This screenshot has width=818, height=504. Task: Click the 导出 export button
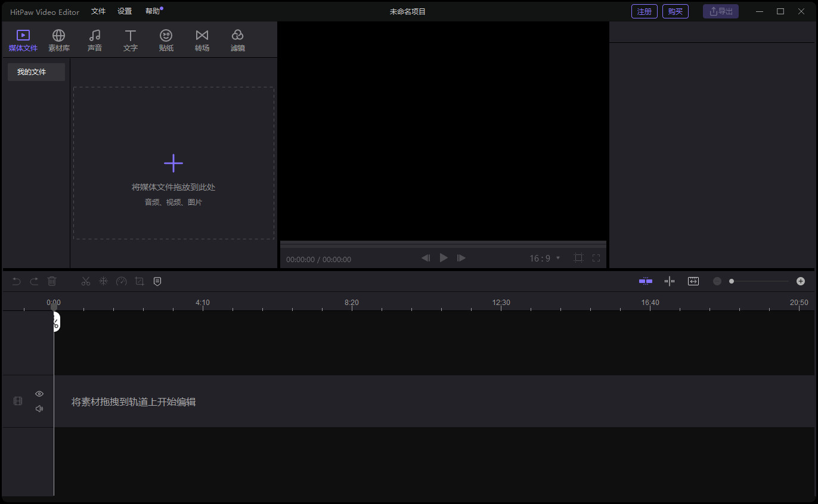(x=721, y=11)
